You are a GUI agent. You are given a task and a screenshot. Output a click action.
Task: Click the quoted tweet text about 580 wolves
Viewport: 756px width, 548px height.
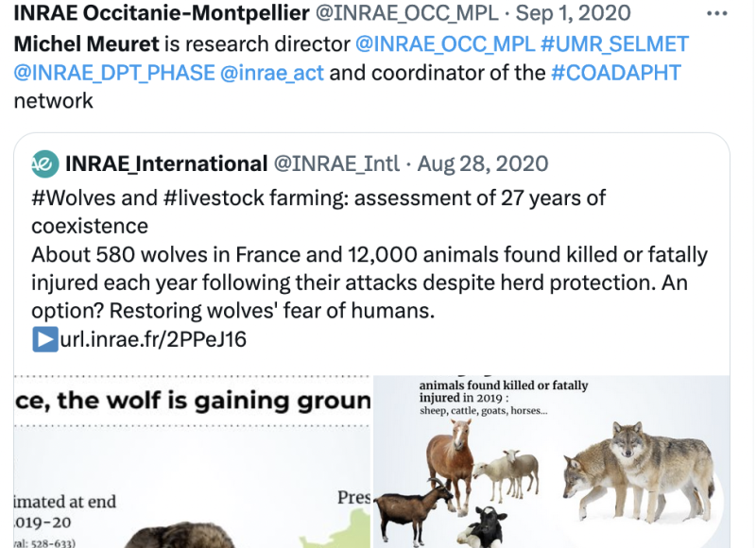[x=369, y=283]
